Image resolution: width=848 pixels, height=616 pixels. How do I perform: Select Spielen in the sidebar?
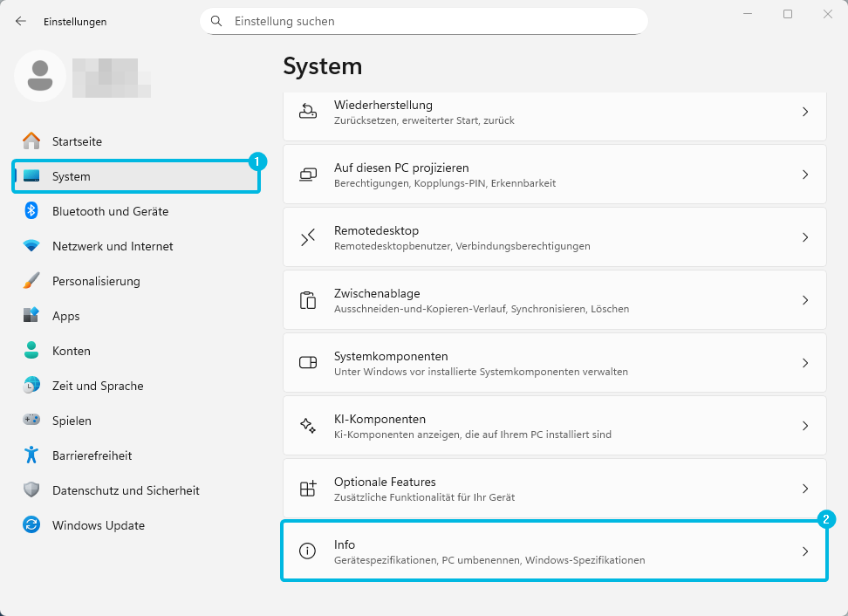coord(136,421)
